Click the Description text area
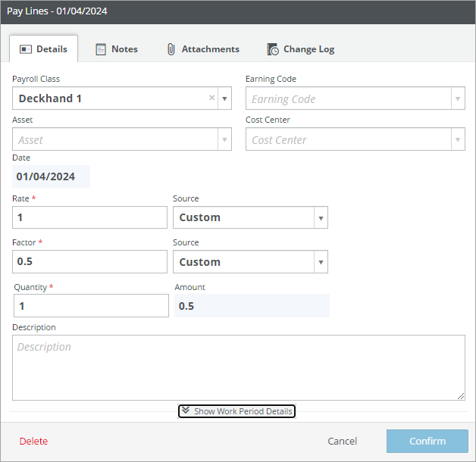 pos(239,367)
